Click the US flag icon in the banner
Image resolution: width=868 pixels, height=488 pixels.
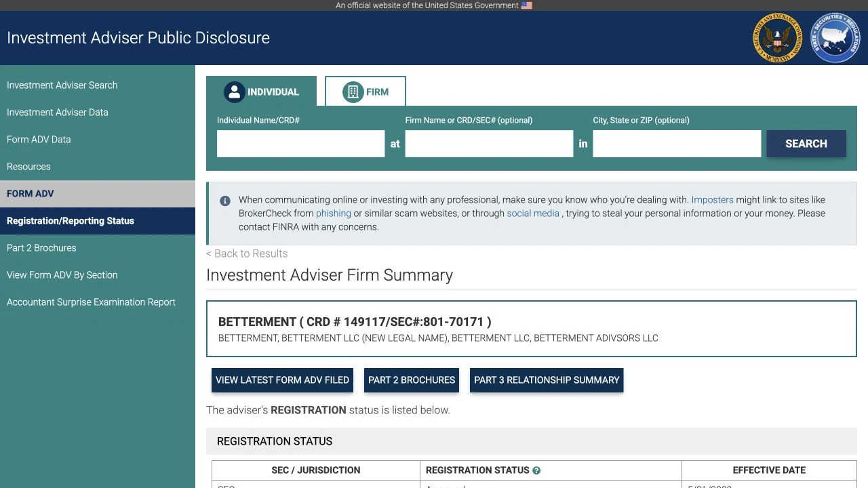pos(527,5)
